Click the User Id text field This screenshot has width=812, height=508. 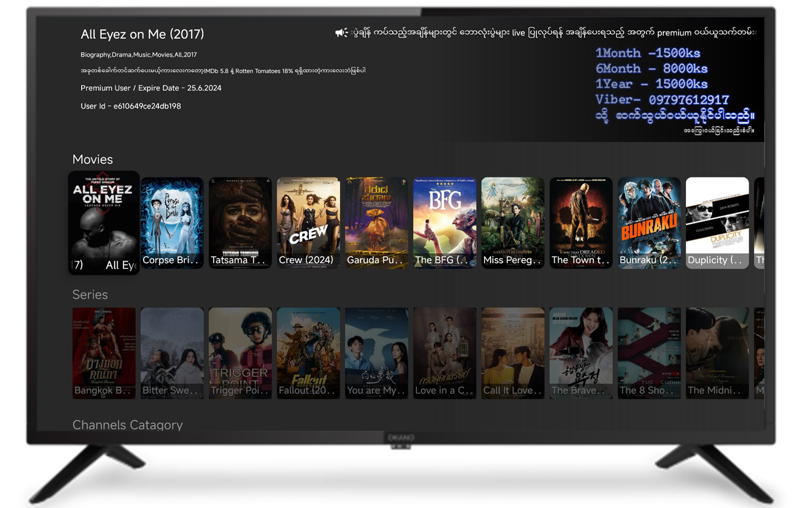pyautogui.click(x=131, y=106)
